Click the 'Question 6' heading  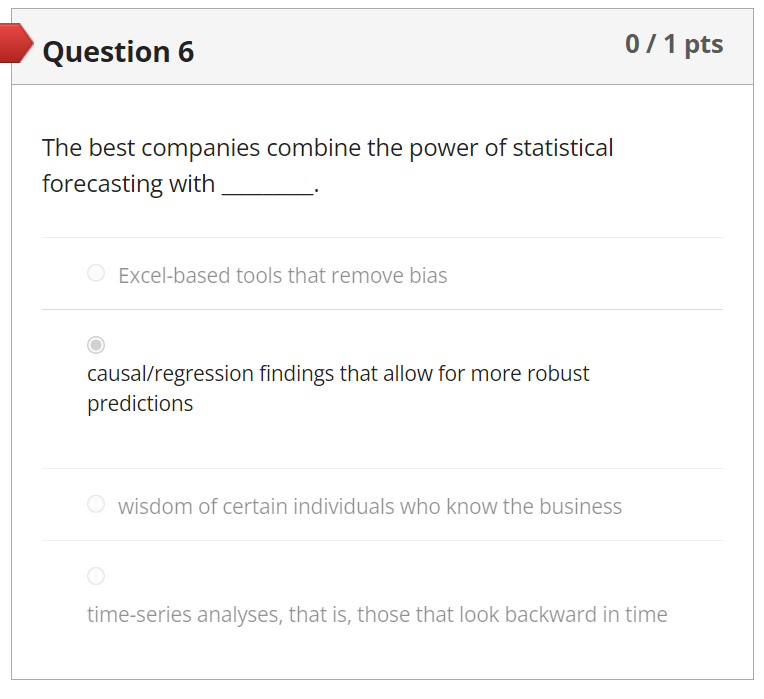pyautogui.click(x=118, y=52)
